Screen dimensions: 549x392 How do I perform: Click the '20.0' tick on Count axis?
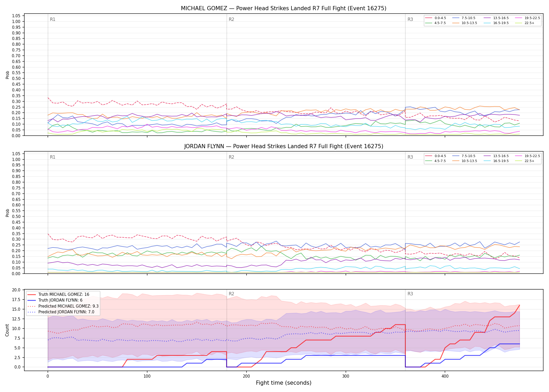click(x=16, y=290)
